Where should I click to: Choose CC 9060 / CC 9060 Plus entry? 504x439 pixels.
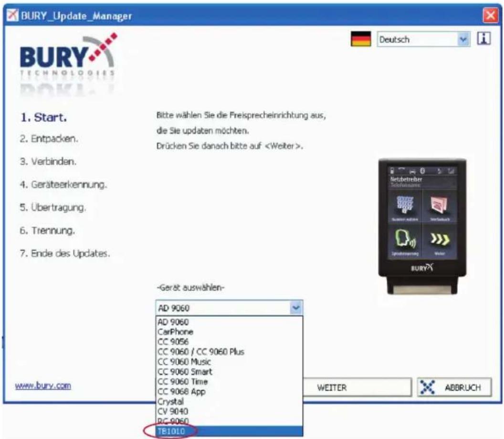point(229,352)
